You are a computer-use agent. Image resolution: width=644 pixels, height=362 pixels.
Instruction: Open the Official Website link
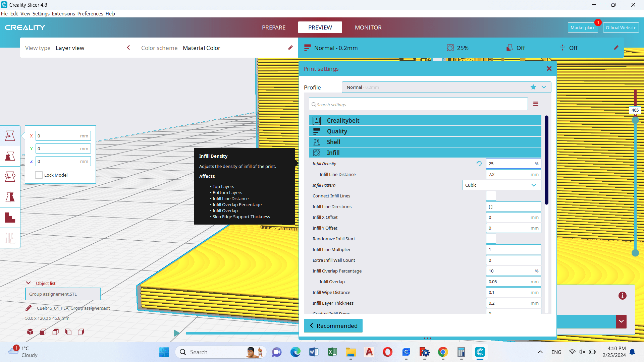(x=621, y=27)
